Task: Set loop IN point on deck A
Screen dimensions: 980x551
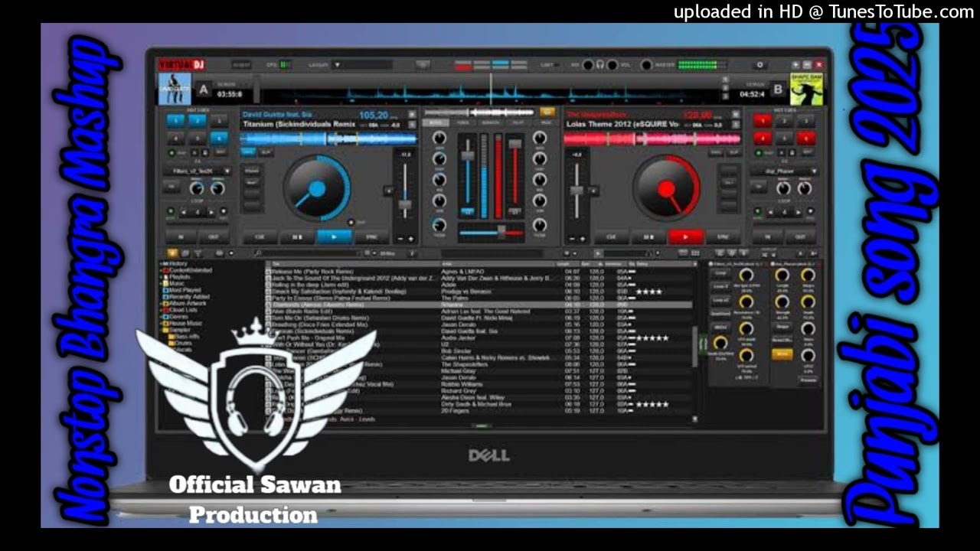Action: pos(181,237)
